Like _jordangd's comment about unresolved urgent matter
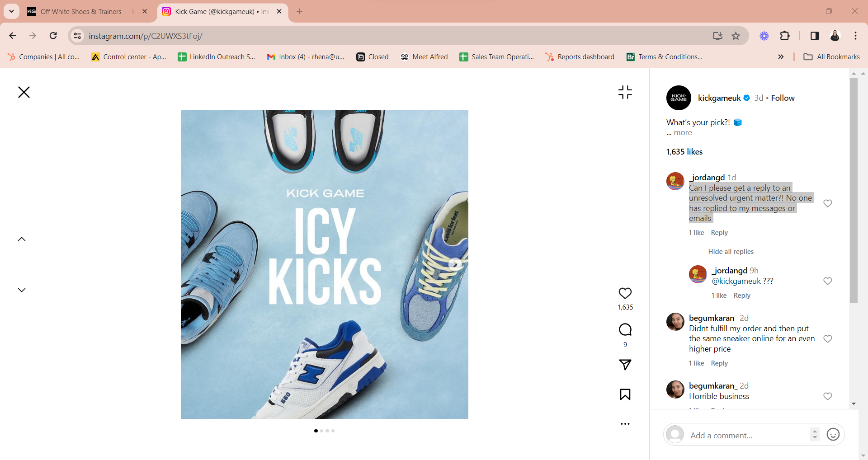The width and height of the screenshot is (868, 460). (x=828, y=203)
